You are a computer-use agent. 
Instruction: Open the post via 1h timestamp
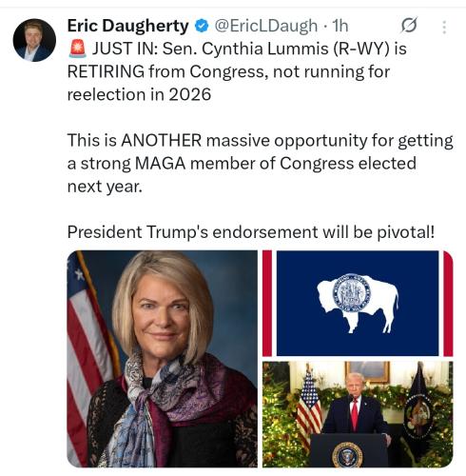pyautogui.click(x=340, y=26)
